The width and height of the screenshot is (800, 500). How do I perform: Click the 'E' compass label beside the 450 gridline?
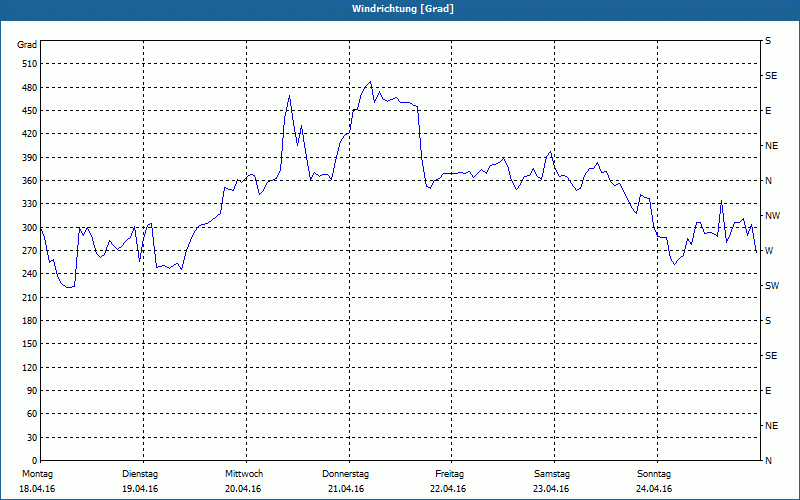(768, 111)
